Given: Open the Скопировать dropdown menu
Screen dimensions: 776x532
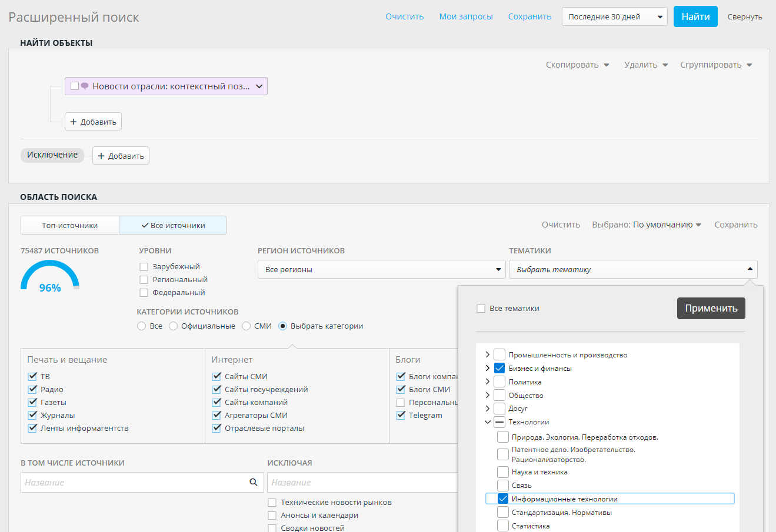Looking at the screenshot, I should point(578,65).
